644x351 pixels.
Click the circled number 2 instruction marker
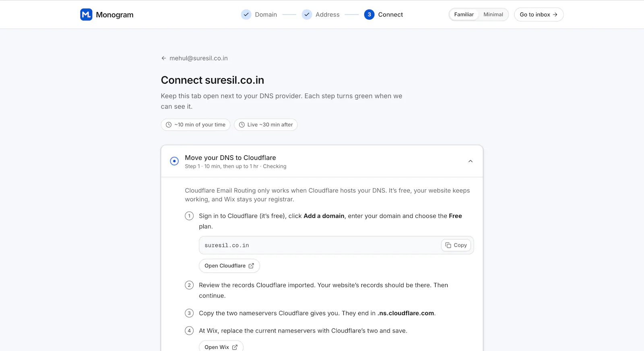click(189, 285)
